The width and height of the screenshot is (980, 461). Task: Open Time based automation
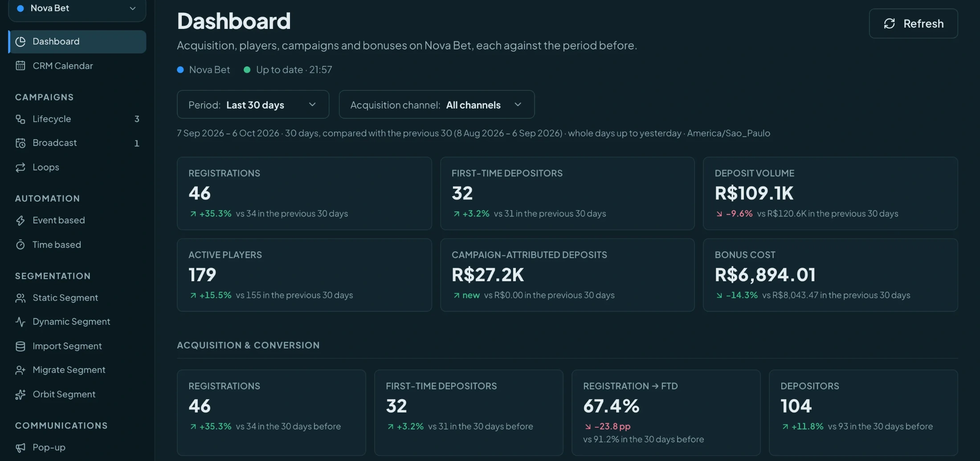[77, 245]
